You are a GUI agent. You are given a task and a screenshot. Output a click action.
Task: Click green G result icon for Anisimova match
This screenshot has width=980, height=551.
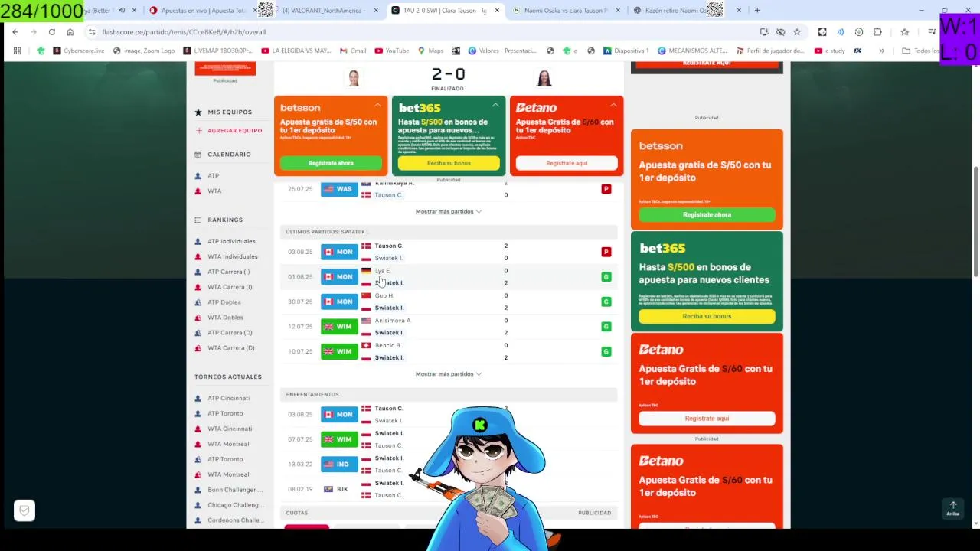(x=606, y=327)
